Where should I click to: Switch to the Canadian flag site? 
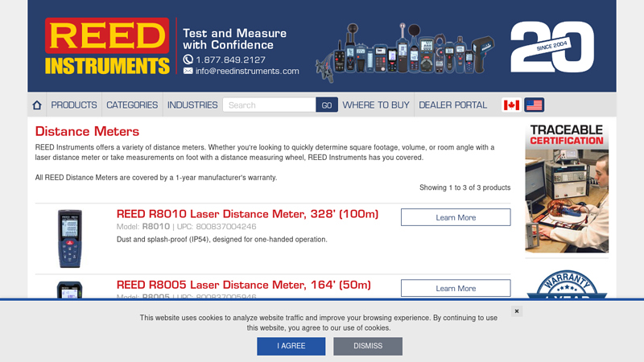(x=511, y=105)
